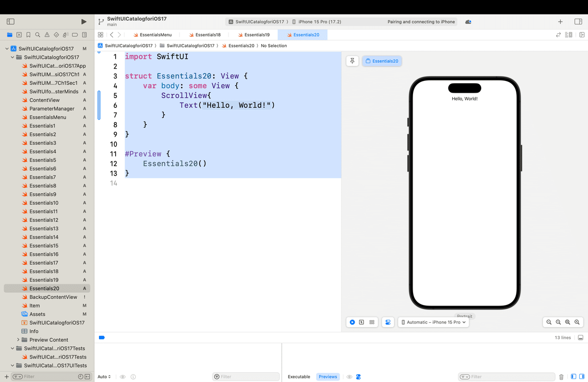The image size is (588, 382).
Task: Toggle the right console pane button
Action: (x=582, y=377)
